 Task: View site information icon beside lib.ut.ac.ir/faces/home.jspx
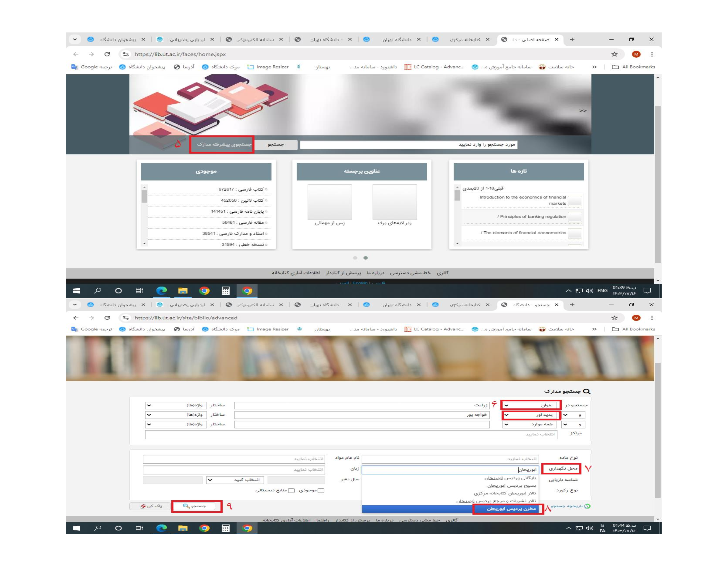click(x=126, y=54)
